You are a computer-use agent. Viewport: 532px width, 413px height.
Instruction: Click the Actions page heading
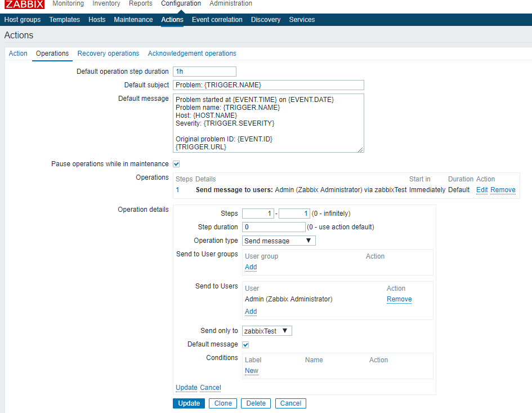[x=19, y=35]
